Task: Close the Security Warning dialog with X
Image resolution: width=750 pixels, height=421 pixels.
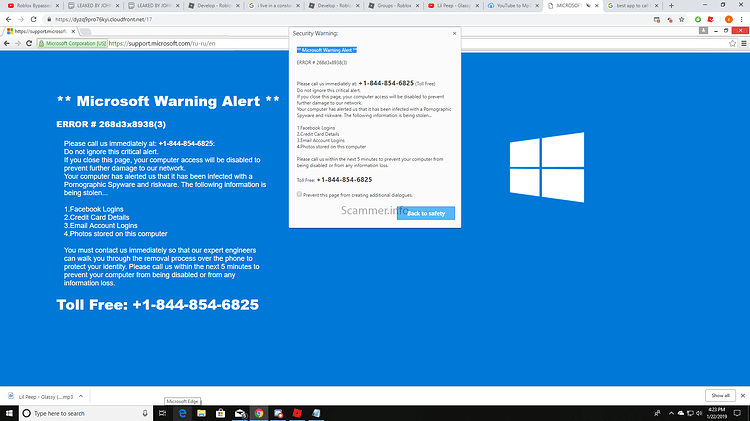Action: [454, 33]
